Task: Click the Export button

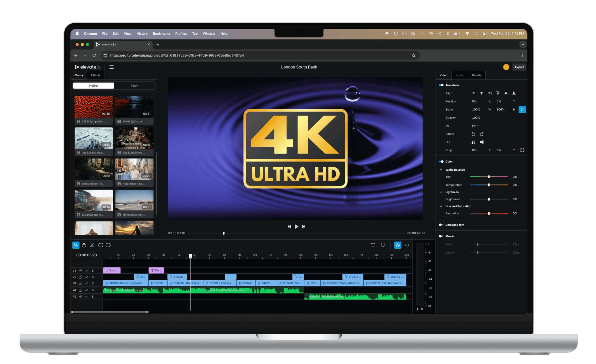Action: [x=519, y=67]
